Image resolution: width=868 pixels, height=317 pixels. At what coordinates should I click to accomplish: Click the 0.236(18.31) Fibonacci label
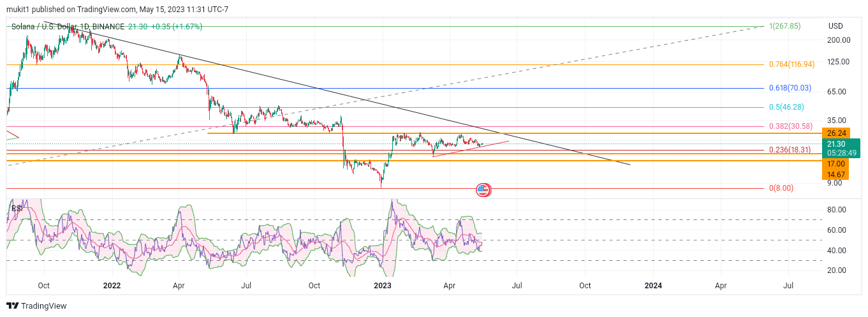click(x=790, y=150)
